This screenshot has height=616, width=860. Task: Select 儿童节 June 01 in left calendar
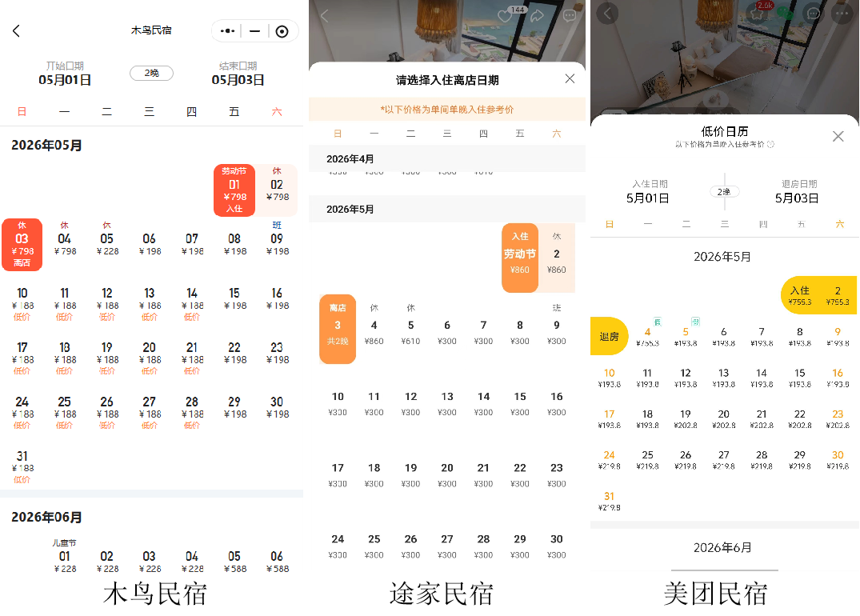pos(64,555)
